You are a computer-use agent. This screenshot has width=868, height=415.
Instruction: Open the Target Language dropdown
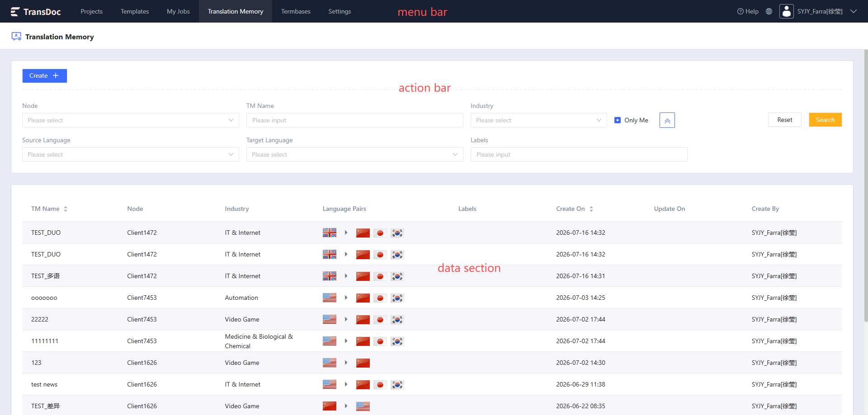(x=355, y=154)
